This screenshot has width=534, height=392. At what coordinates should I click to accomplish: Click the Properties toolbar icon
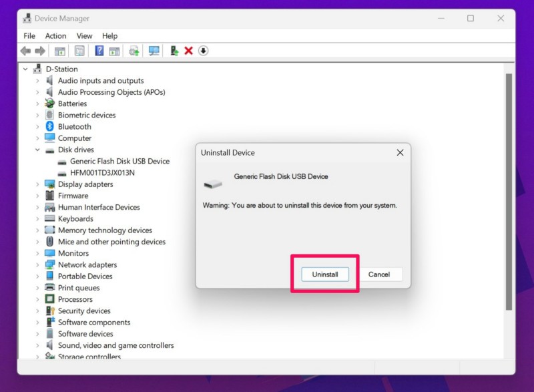point(79,51)
